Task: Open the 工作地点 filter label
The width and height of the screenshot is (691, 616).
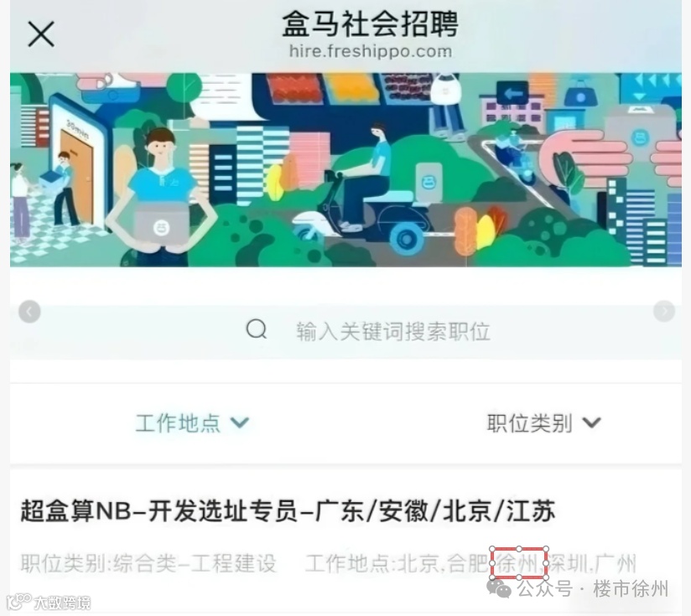Action: click(178, 422)
